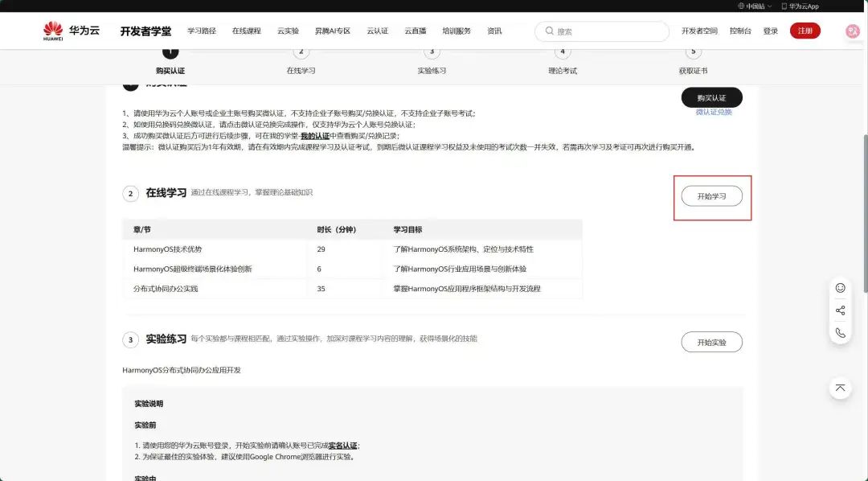Open the 开发者空间 link

click(699, 31)
